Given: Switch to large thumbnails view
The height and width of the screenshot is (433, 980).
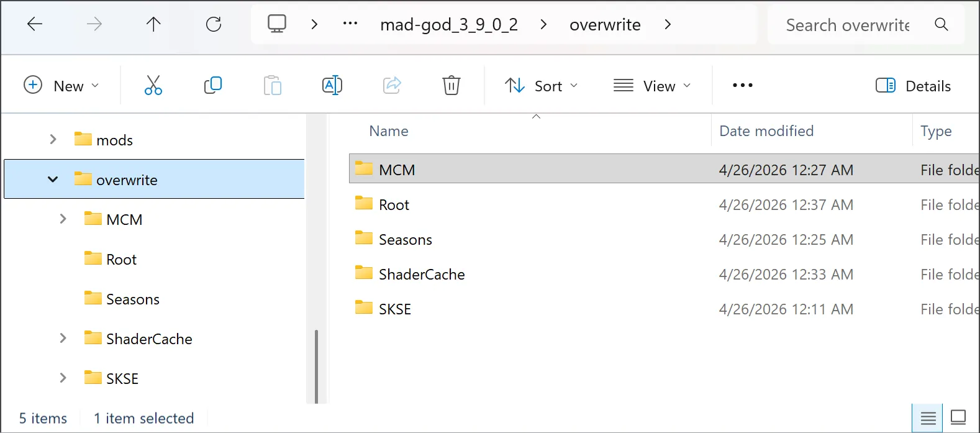Looking at the screenshot, I should pos(958,417).
